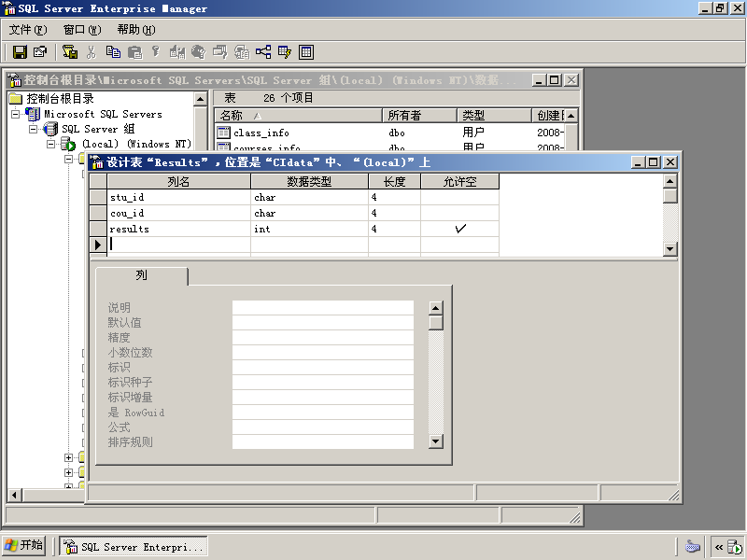Image resolution: width=747 pixels, height=560 pixels.
Task: Click the greyed factory-shaped toolbar icon
Action: tap(177, 52)
